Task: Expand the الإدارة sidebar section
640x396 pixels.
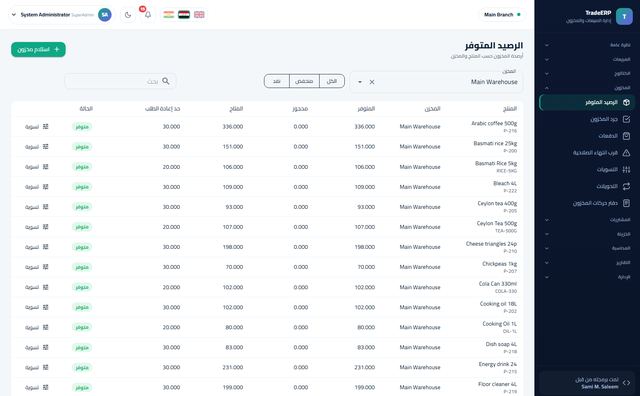Action: (x=588, y=277)
